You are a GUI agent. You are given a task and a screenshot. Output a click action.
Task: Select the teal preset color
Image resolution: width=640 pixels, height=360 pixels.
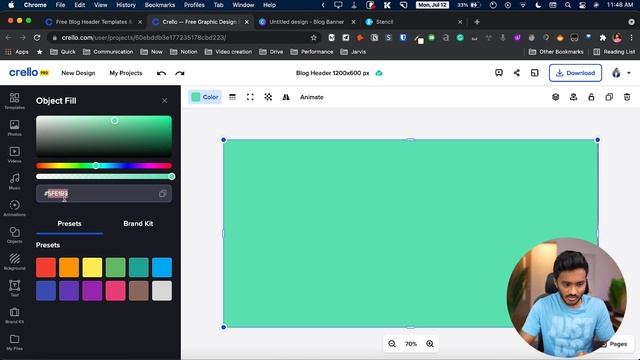click(x=139, y=267)
